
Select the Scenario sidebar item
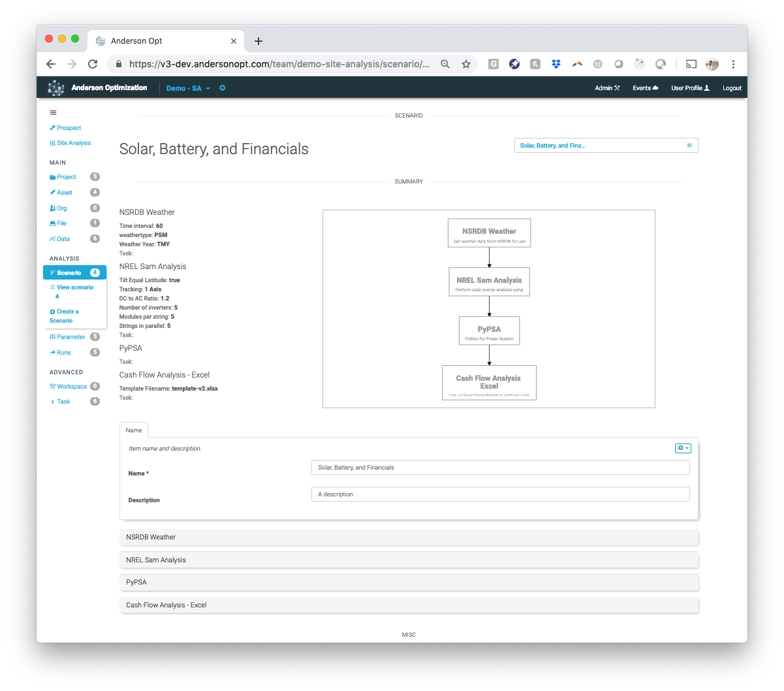74,272
